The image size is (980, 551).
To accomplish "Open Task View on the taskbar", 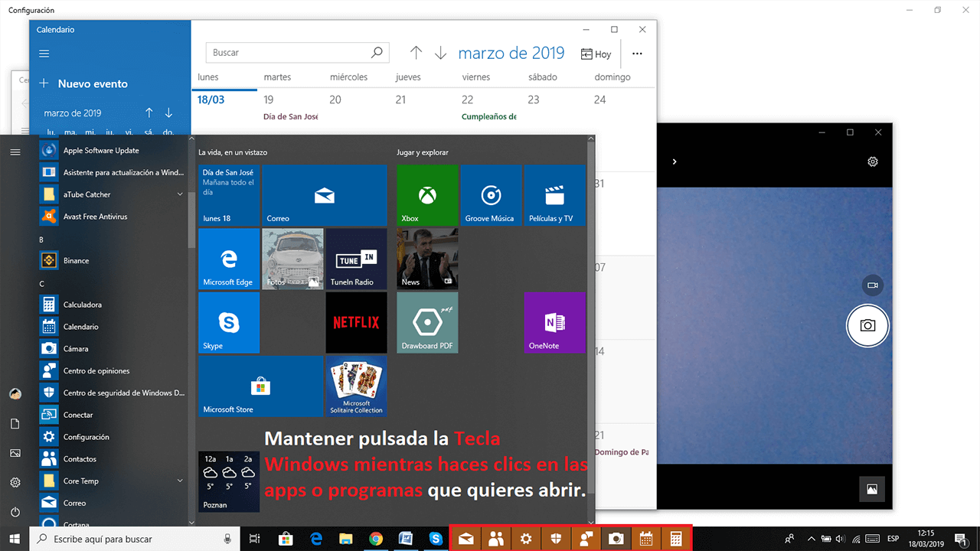I will pyautogui.click(x=255, y=539).
